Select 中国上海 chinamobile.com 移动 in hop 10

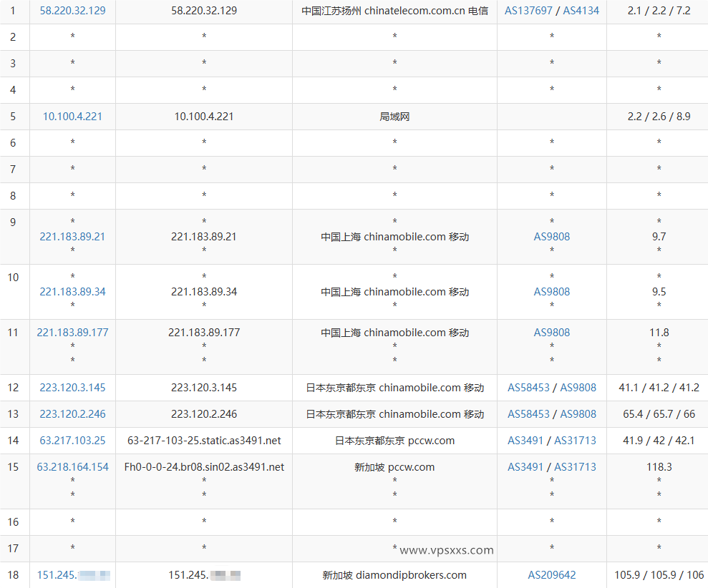tap(394, 292)
